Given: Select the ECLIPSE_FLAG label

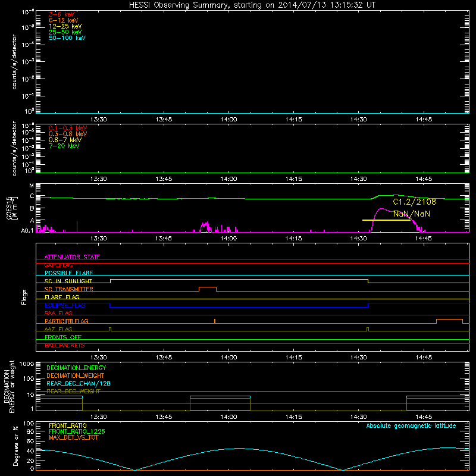Looking at the screenshot, I should point(65,305).
